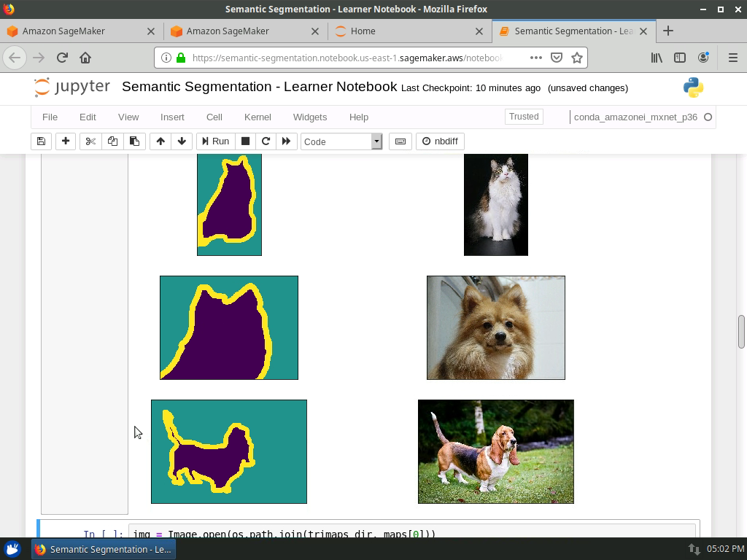Cut selected cells with the scissors icon
Screen dimensions: 747x560
90,141
